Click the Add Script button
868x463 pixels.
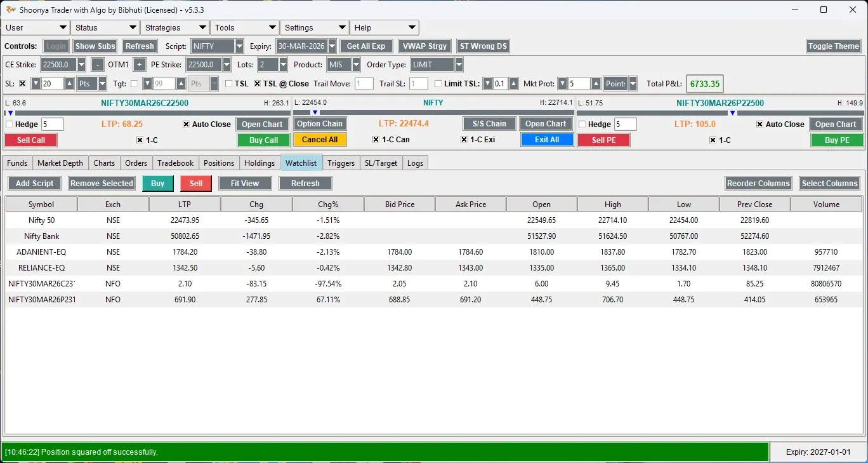[x=35, y=184]
